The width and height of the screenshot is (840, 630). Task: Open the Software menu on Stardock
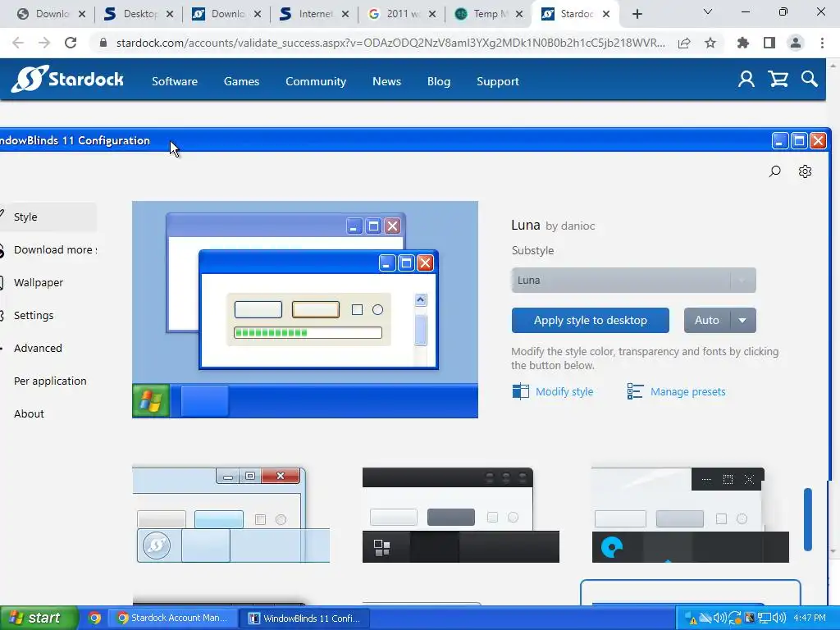coord(175,81)
